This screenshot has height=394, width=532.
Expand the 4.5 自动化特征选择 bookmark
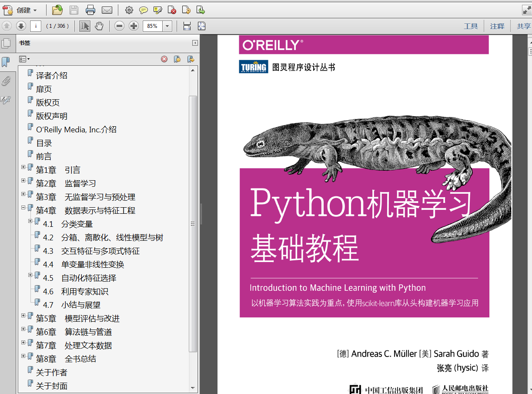pyautogui.click(x=30, y=275)
